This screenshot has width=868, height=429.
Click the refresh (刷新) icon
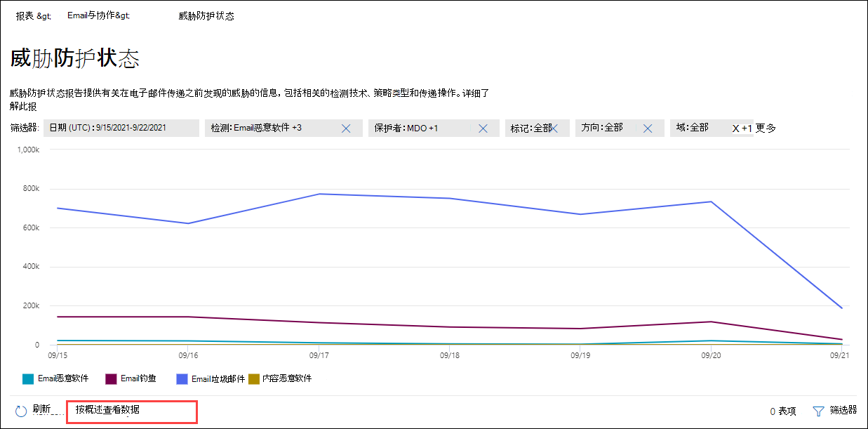(21, 411)
